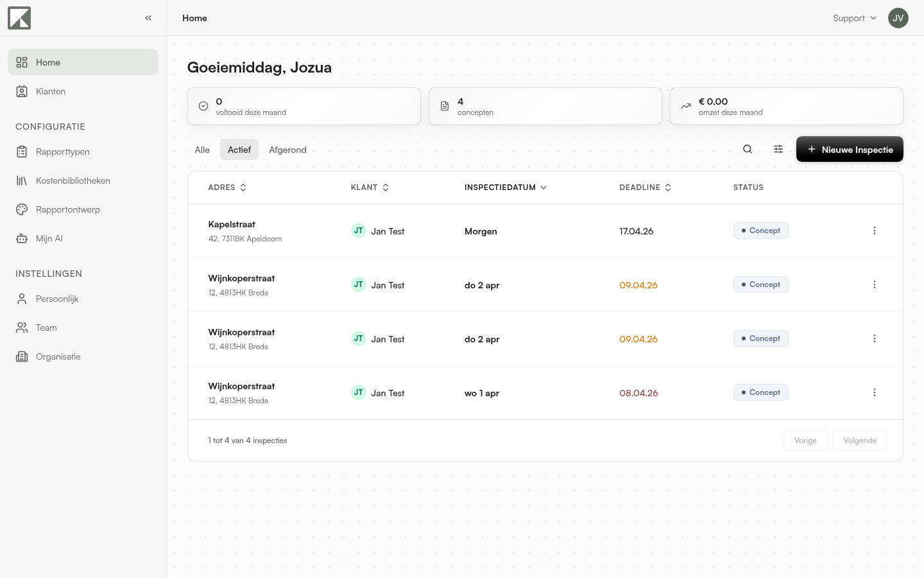Click Concept status badge for Kapelstraat
Screen dimensions: 924x578
click(x=761, y=231)
